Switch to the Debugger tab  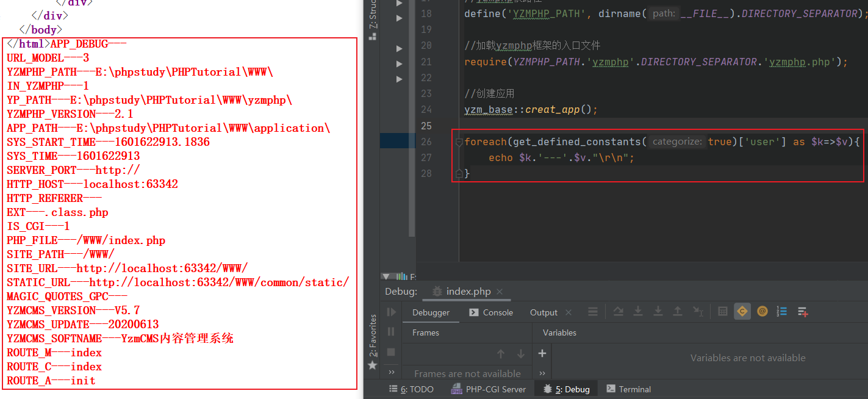coord(431,312)
